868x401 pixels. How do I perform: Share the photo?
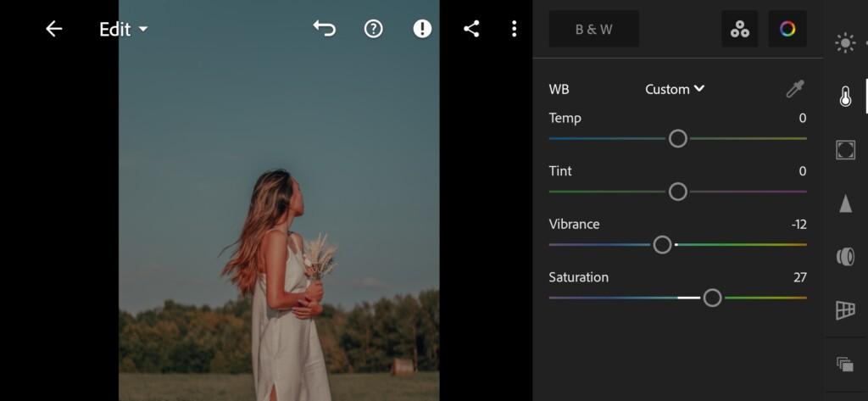coord(471,28)
